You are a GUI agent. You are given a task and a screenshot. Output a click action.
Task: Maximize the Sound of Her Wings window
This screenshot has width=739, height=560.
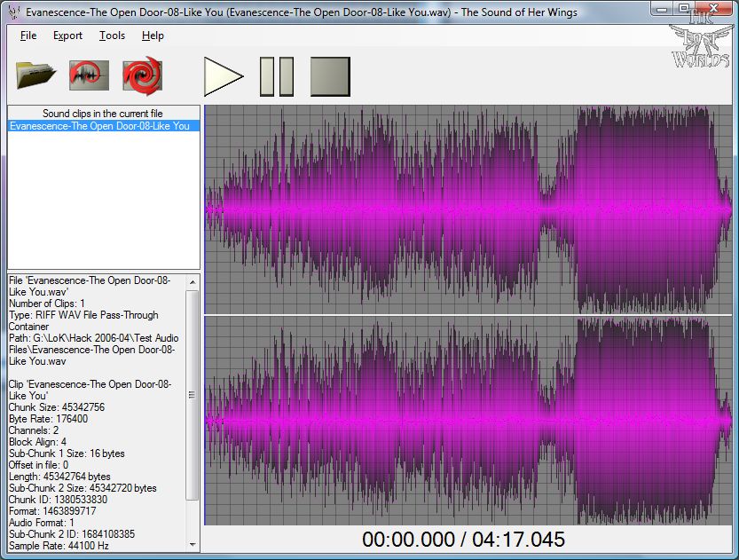[x=684, y=9]
